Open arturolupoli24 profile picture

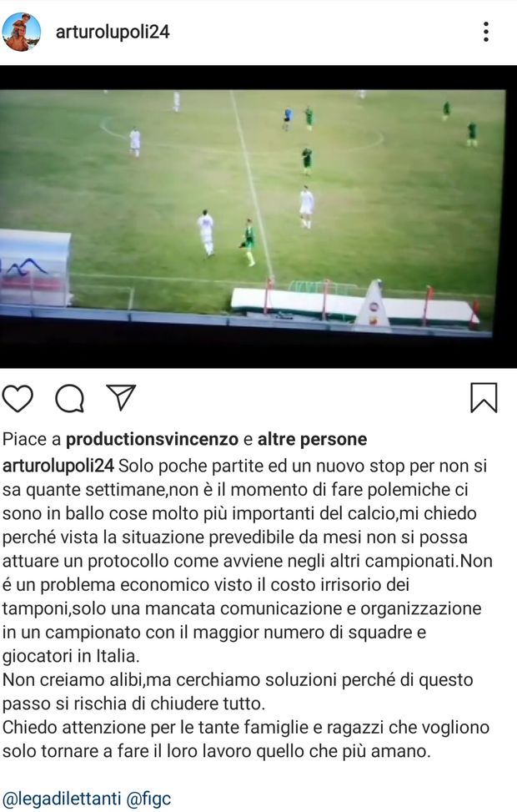[x=21, y=32]
